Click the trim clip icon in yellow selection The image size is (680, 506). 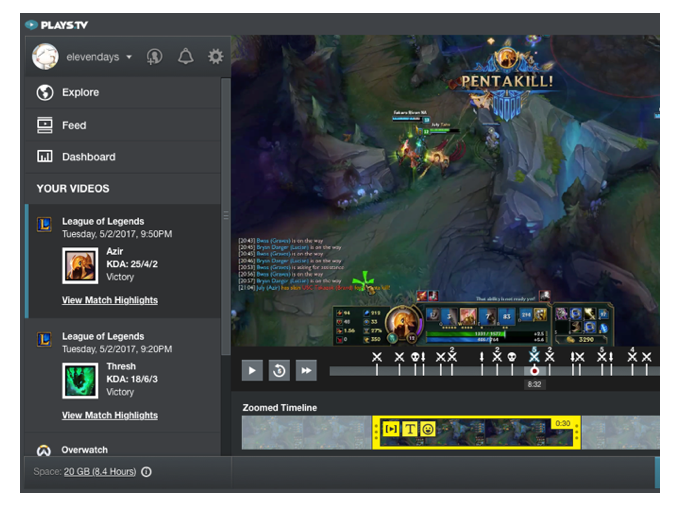coord(390,429)
